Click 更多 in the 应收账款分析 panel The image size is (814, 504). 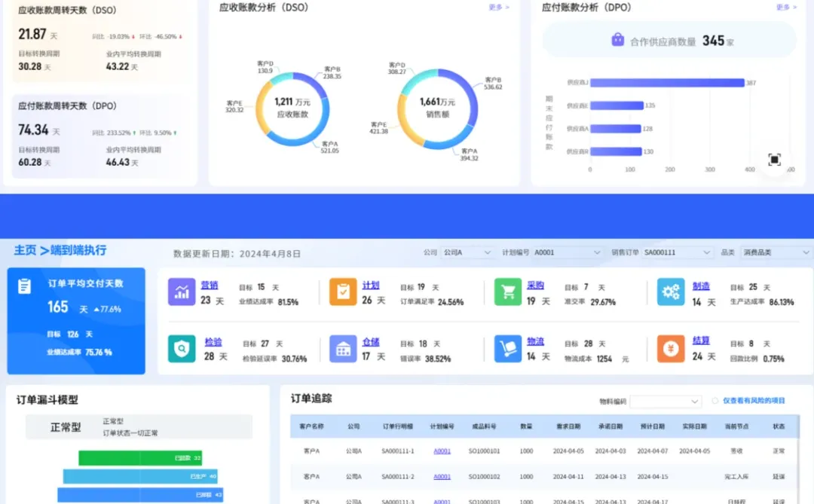point(499,8)
